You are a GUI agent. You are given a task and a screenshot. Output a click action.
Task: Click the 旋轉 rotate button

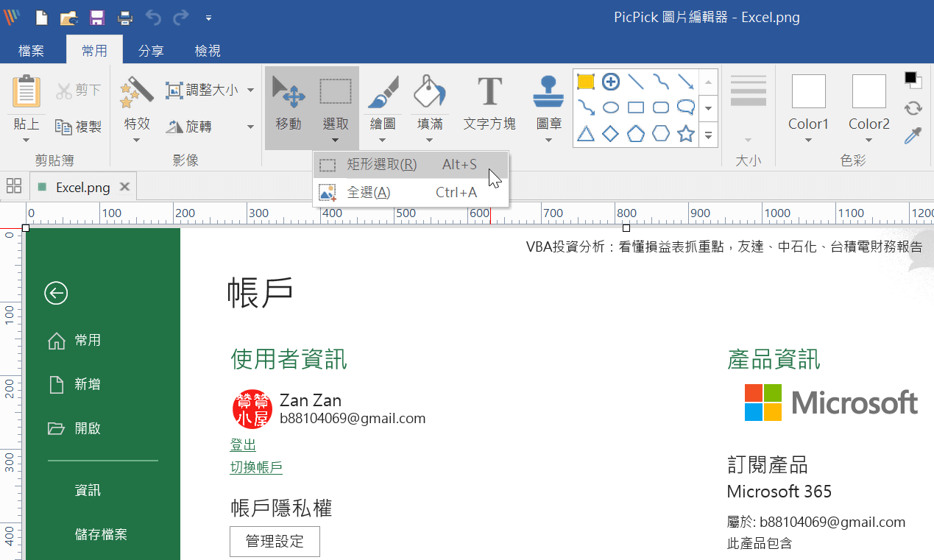pos(189,127)
